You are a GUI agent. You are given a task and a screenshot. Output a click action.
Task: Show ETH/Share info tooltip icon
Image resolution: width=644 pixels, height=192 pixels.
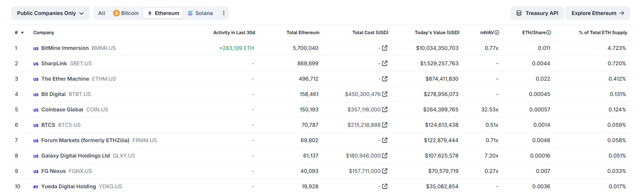549,33
